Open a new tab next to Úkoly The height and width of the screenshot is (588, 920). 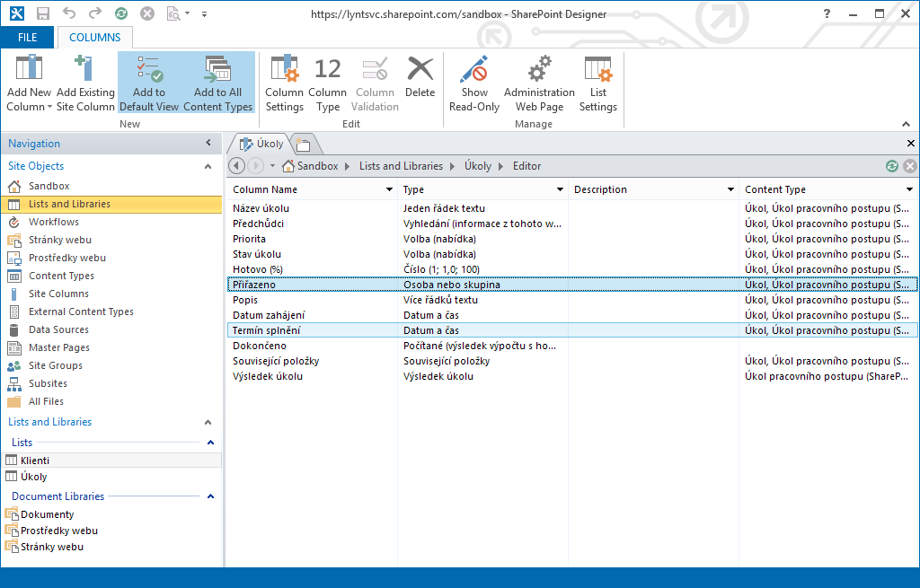pyautogui.click(x=303, y=145)
